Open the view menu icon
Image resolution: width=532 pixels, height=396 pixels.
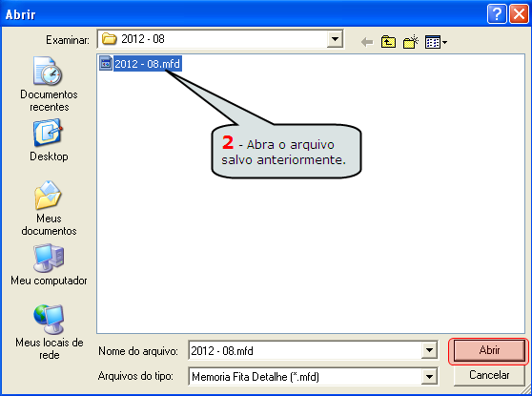436,42
